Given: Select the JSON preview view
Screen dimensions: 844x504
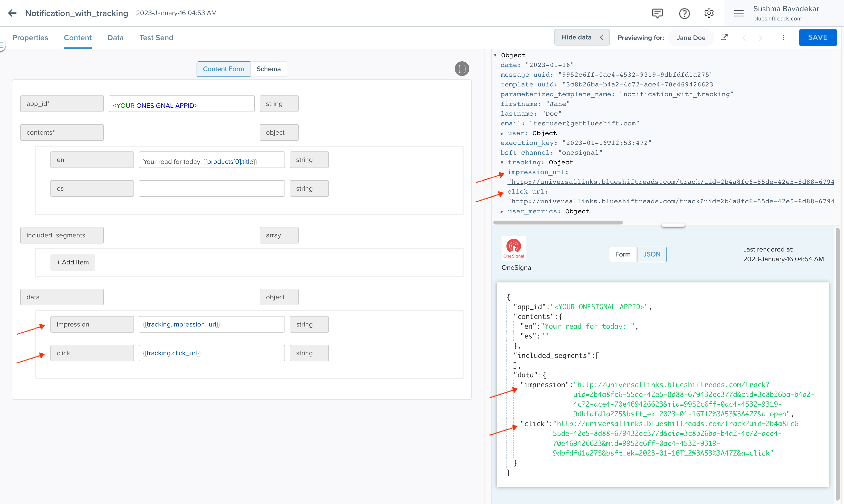Looking at the screenshot, I should coord(652,254).
